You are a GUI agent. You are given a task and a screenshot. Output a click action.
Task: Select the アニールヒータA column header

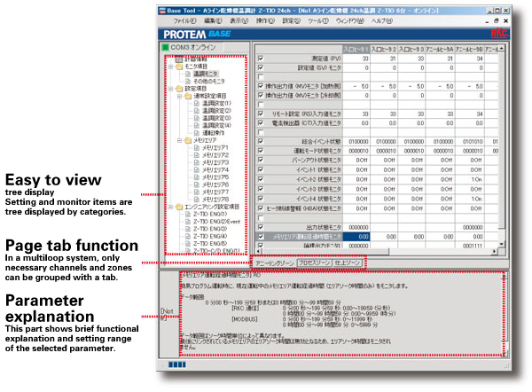point(440,50)
